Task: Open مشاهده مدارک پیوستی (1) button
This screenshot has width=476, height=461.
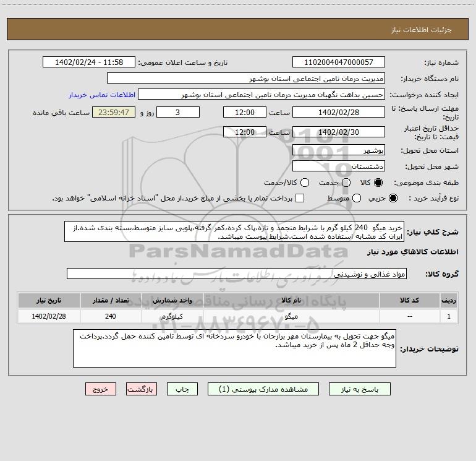Action: tap(263, 389)
